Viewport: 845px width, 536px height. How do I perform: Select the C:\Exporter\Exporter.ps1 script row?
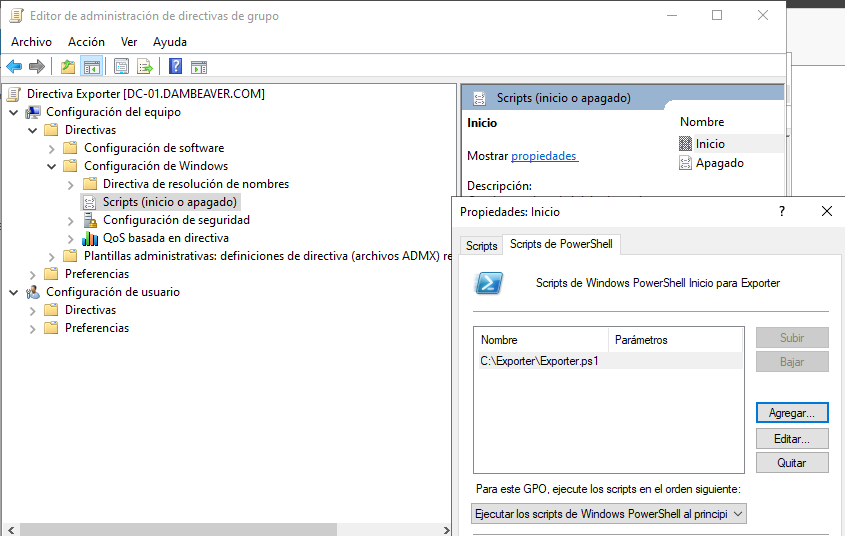coord(609,361)
